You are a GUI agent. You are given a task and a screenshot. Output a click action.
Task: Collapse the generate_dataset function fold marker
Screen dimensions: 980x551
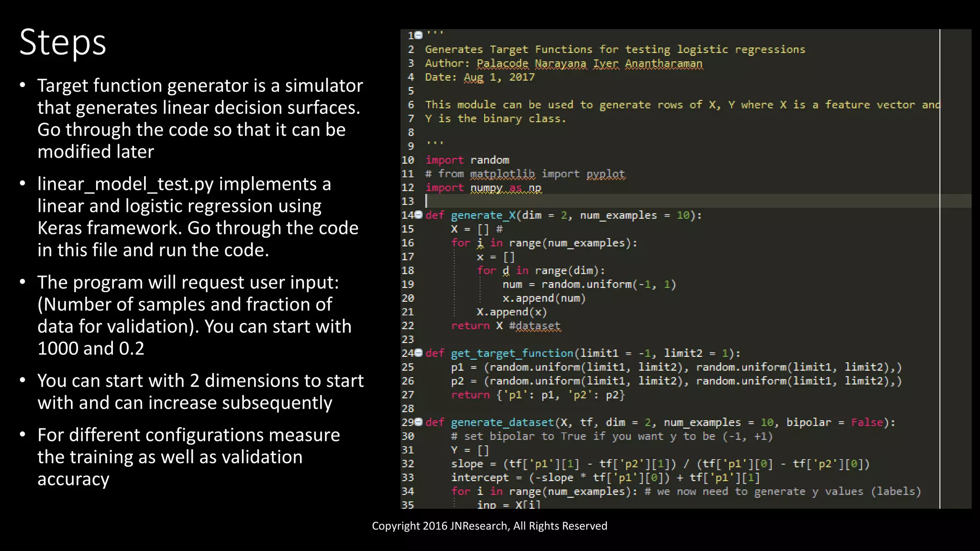[419, 422]
